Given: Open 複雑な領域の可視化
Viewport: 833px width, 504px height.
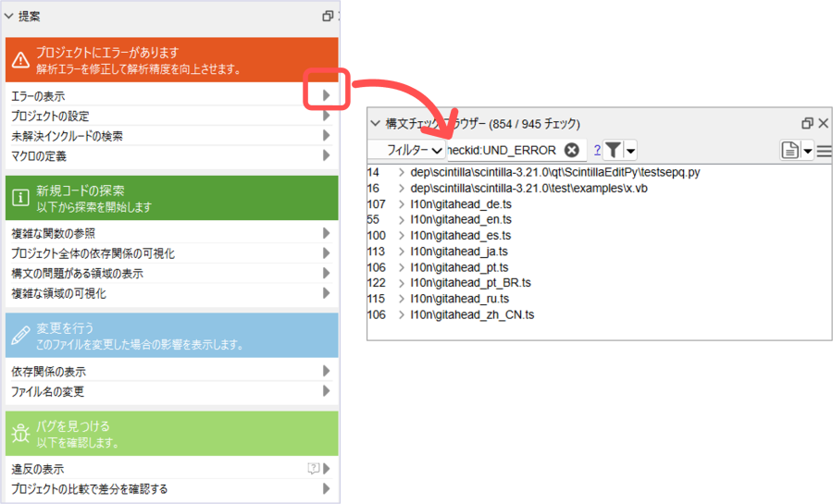Looking at the screenshot, I should click(x=59, y=294).
